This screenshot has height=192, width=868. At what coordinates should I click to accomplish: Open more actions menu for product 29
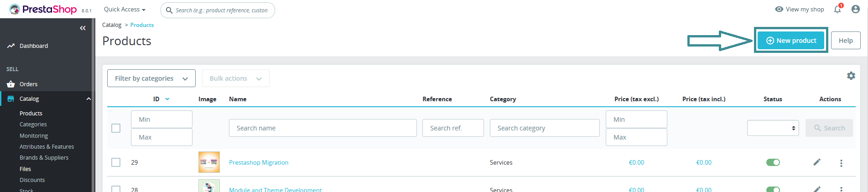click(x=841, y=163)
